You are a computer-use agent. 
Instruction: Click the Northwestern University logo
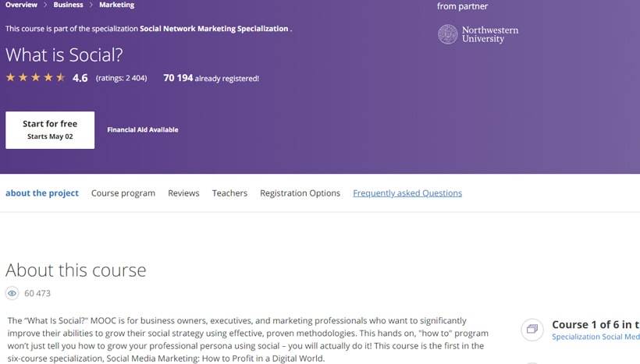(x=478, y=34)
